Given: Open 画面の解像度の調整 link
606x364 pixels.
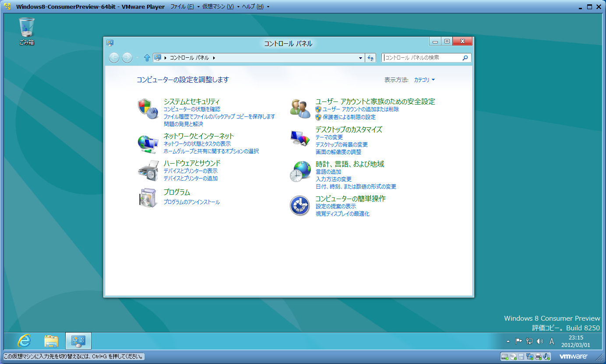Looking at the screenshot, I should [338, 152].
